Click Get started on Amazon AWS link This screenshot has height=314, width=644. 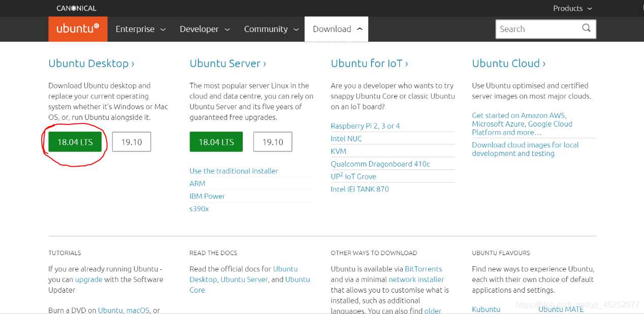point(522,124)
